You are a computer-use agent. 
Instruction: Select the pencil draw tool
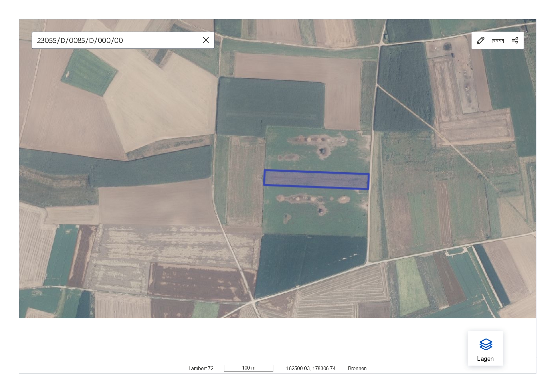point(480,40)
